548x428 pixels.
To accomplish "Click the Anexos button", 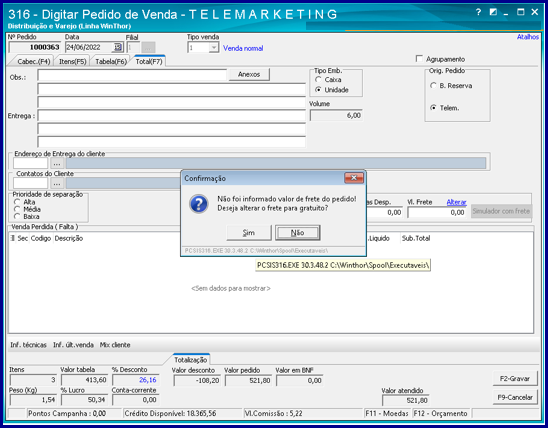I will pyautogui.click(x=249, y=74).
